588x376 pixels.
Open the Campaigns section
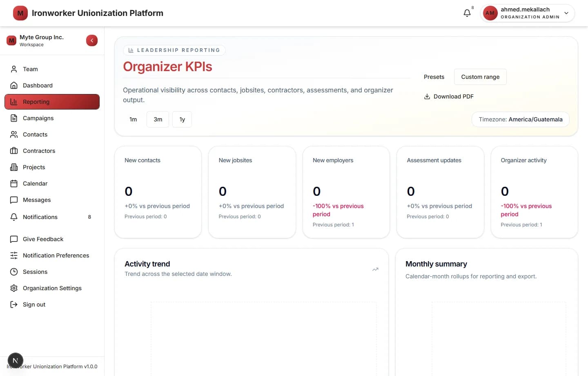pyautogui.click(x=52, y=118)
